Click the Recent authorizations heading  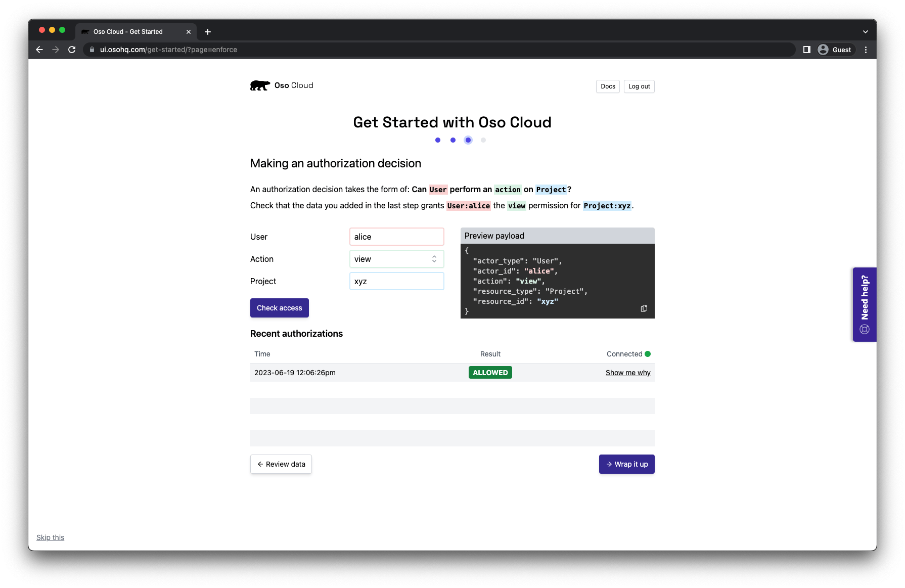pos(296,334)
